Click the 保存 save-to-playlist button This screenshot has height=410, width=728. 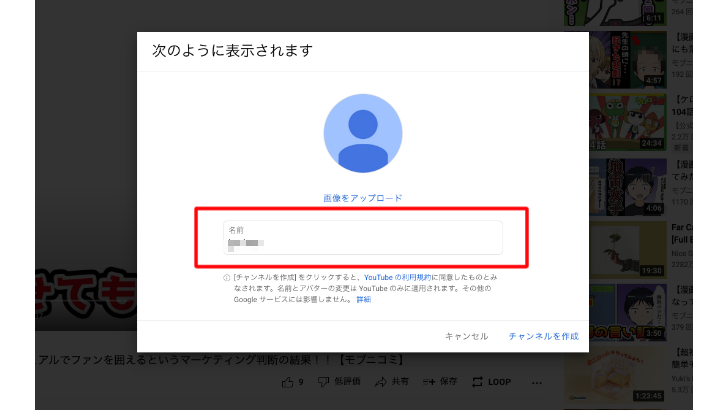point(440,382)
